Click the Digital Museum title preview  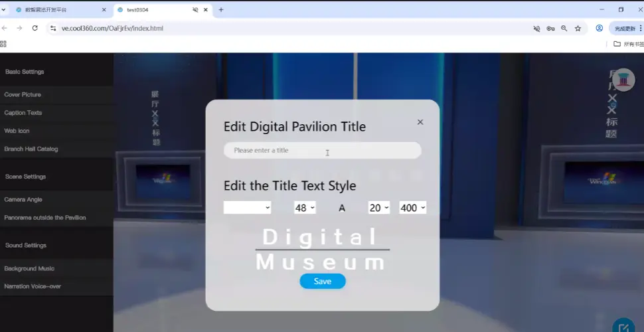pyautogui.click(x=321, y=250)
